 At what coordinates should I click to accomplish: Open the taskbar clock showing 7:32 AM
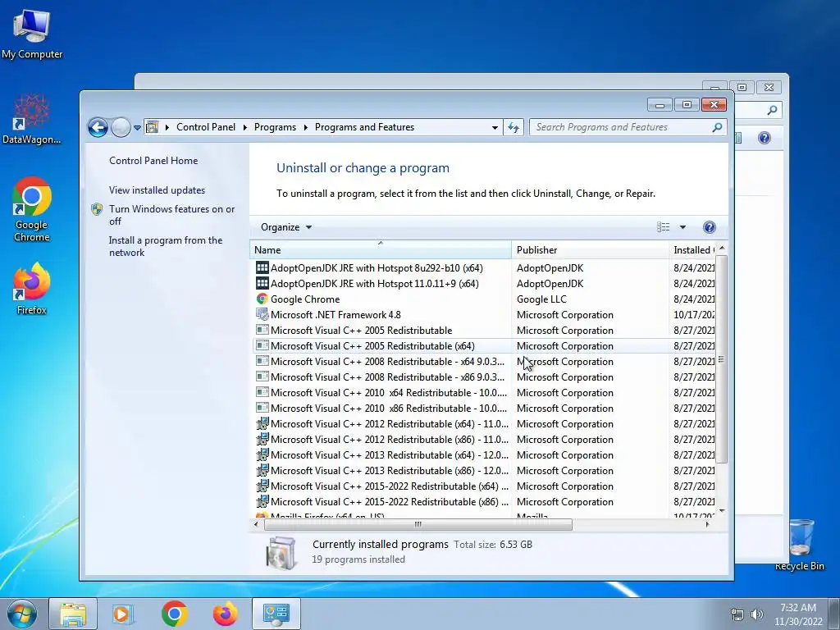click(798, 614)
